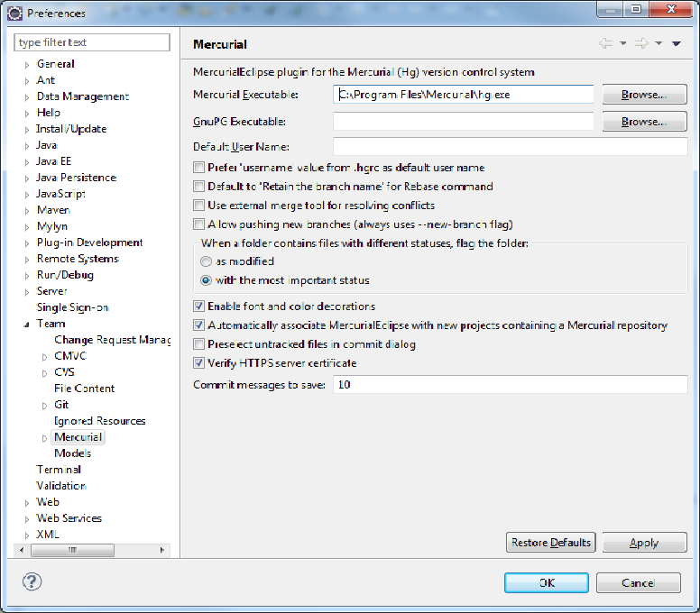Click the tree scroll left arrow
The height and width of the screenshot is (613, 700).
pyautogui.click(x=22, y=550)
